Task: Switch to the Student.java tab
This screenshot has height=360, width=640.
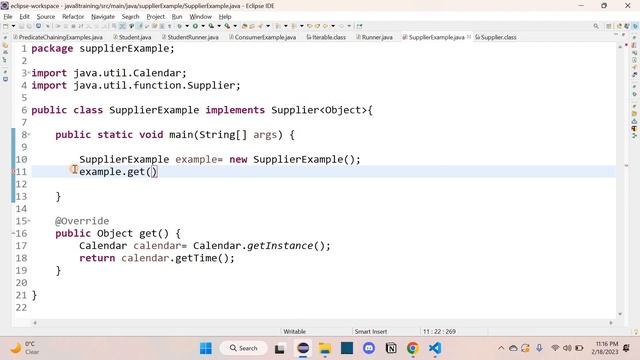Action: click(132, 37)
